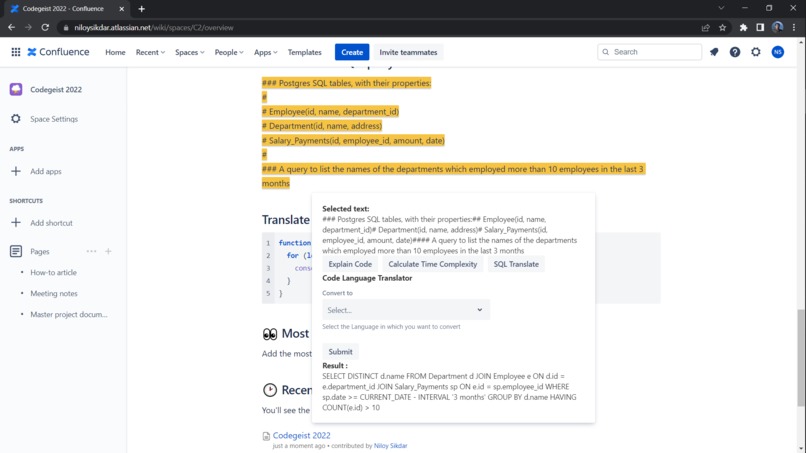Open Niloy Sikdar contributor link
The height and width of the screenshot is (453, 806).
(x=390, y=446)
